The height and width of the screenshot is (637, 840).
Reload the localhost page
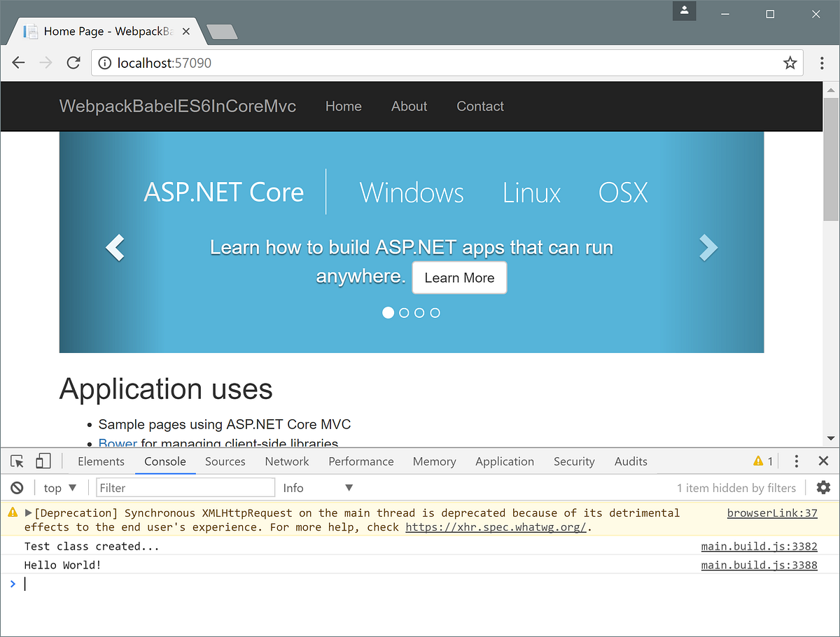pyautogui.click(x=73, y=62)
